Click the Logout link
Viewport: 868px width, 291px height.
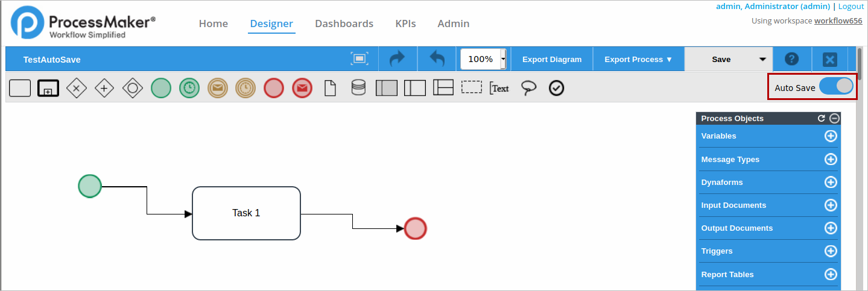tap(851, 6)
